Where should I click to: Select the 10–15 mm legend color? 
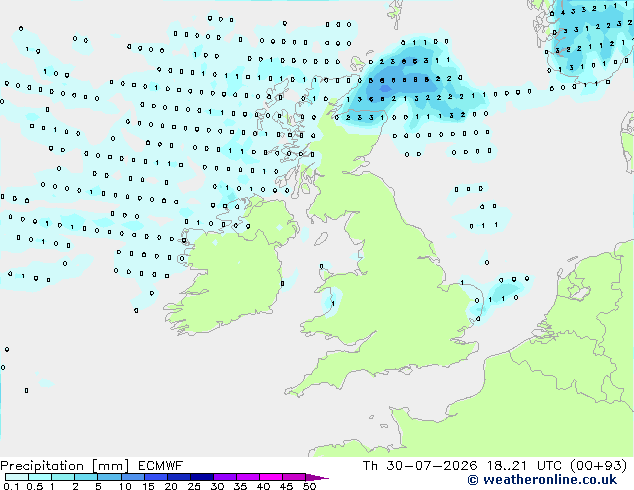[x=133, y=477]
